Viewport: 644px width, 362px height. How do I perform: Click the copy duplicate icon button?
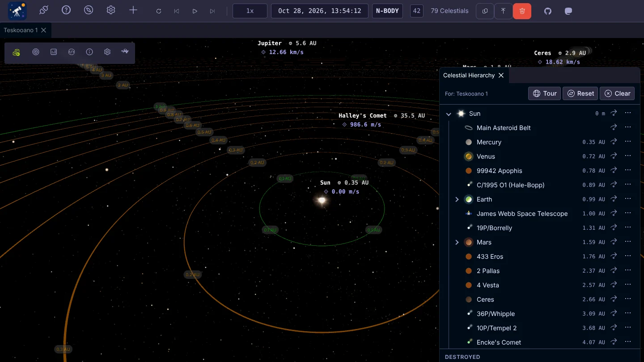tap(485, 11)
